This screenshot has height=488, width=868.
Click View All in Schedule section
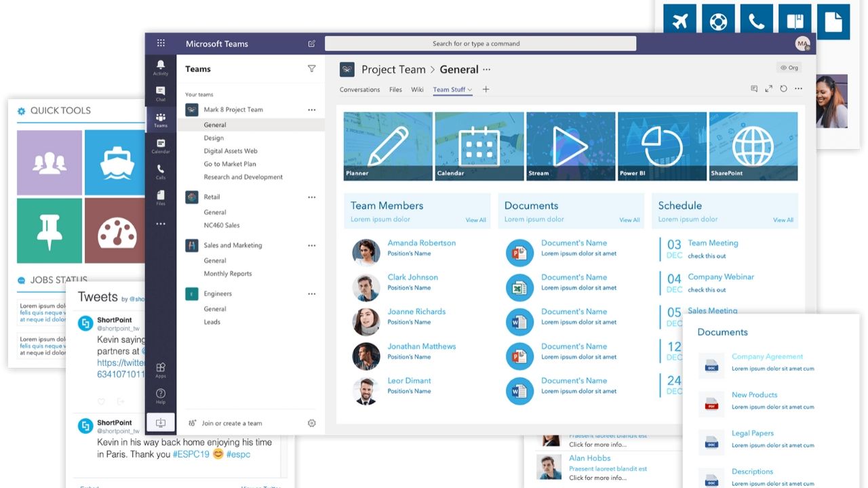(783, 220)
